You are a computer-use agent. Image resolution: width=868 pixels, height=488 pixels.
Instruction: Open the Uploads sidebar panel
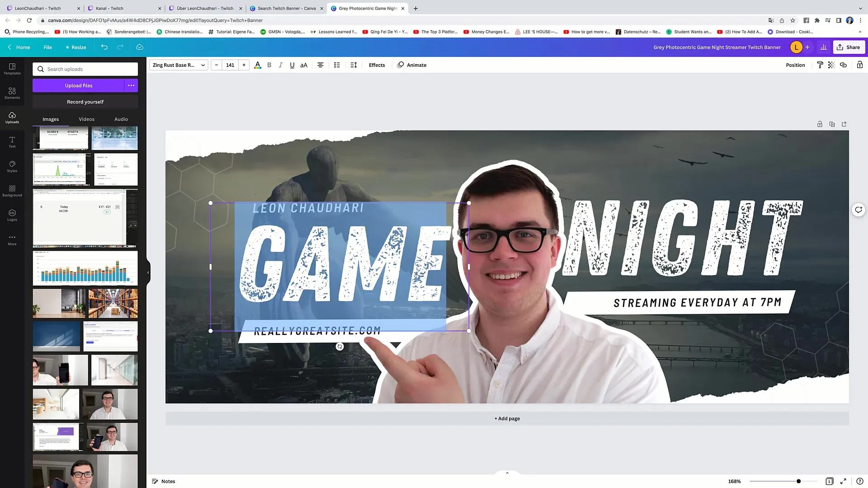[x=12, y=117]
